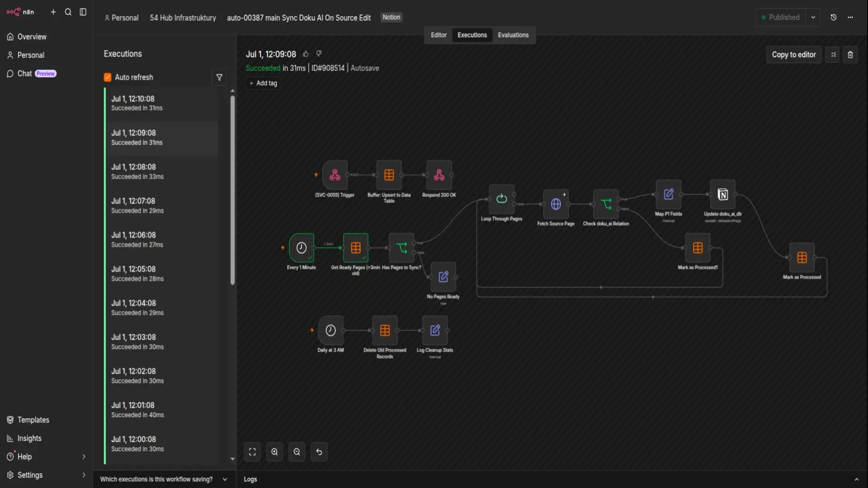Click the Copy to editor button
The image size is (868, 488).
(793, 55)
